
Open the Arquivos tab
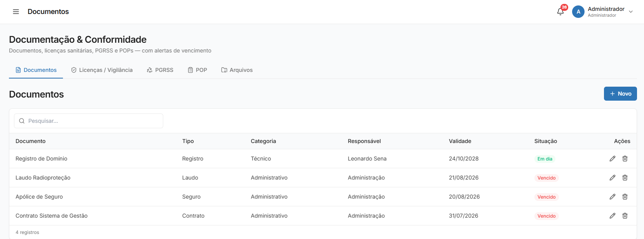point(237,70)
